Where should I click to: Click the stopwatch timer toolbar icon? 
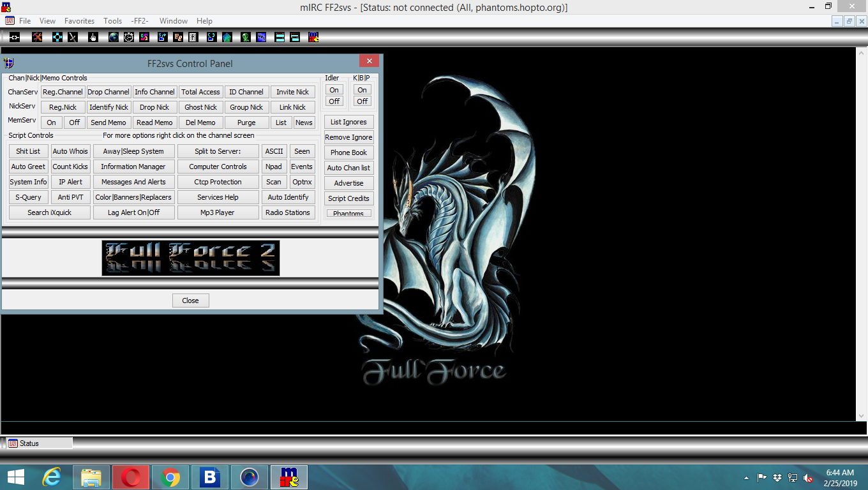[129, 37]
